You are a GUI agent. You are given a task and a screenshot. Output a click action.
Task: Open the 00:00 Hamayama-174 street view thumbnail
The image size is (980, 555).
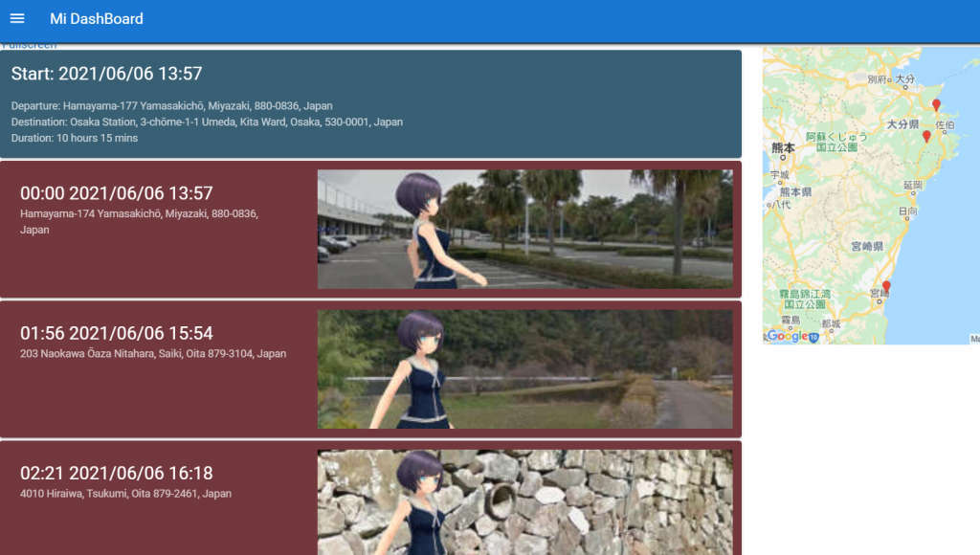click(x=524, y=230)
